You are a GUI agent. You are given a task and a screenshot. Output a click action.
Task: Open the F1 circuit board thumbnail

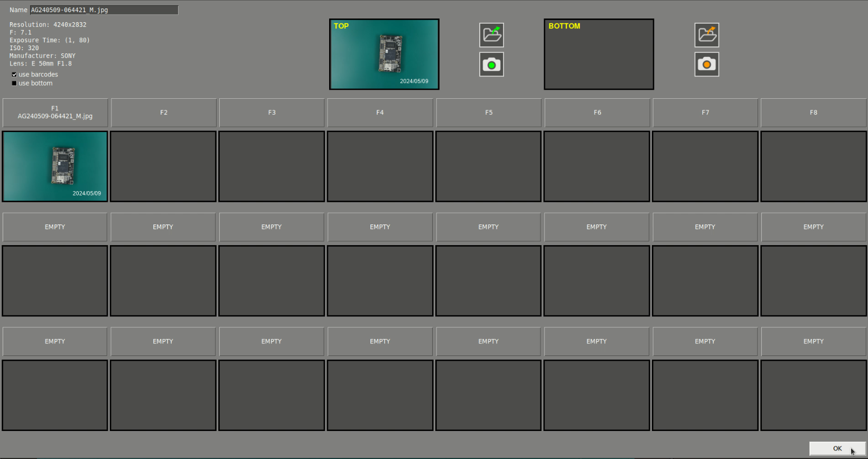click(x=55, y=166)
